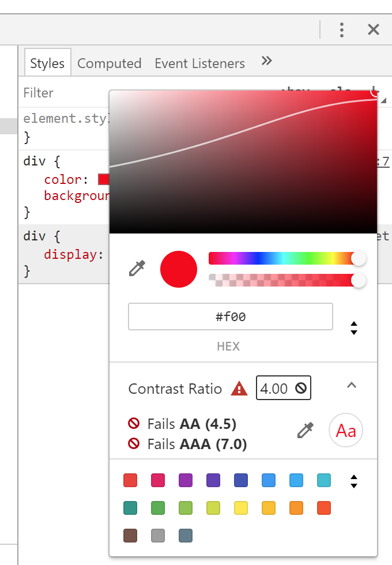The width and height of the screenshot is (392, 565).
Task: Collapse the Contrast Ratio section
Action: 352,386
